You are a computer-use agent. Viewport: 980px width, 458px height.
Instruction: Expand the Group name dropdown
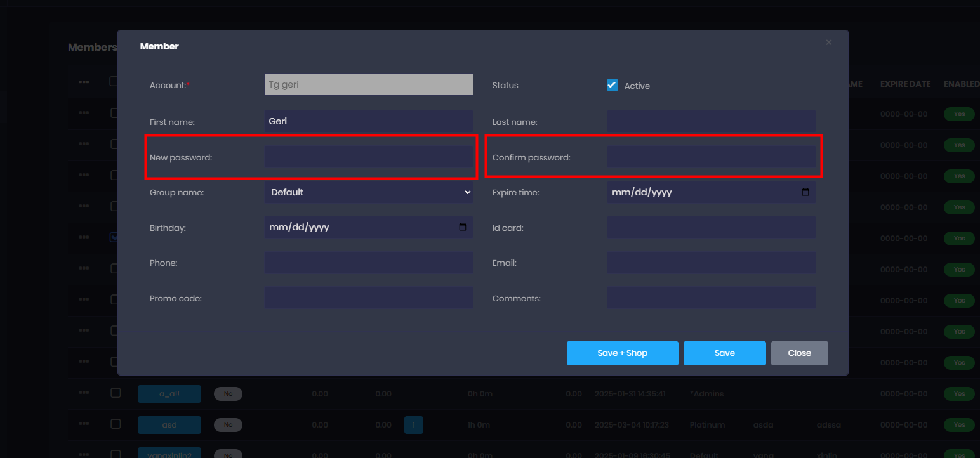tap(368, 192)
